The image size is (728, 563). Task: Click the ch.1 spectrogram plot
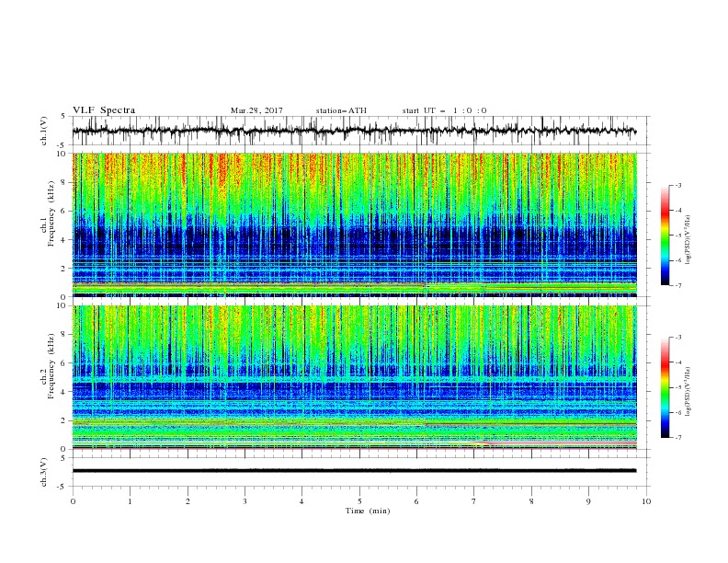click(x=354, y=224)
